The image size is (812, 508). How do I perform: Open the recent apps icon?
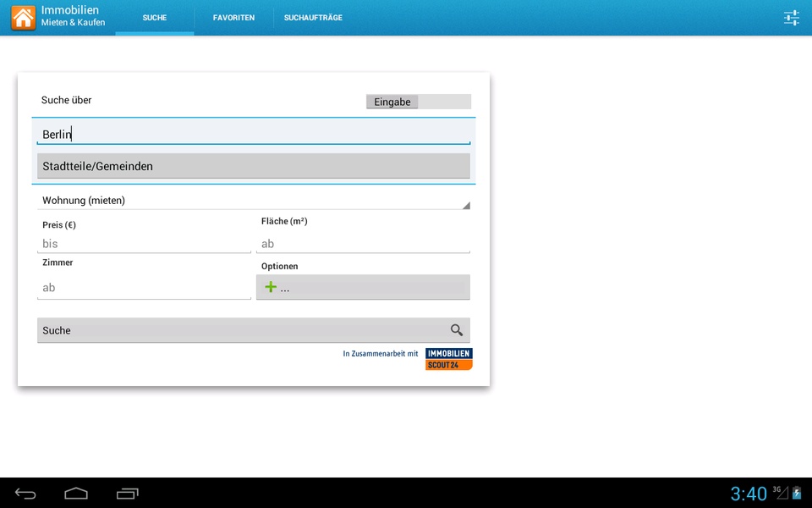[x=128, y=494]
